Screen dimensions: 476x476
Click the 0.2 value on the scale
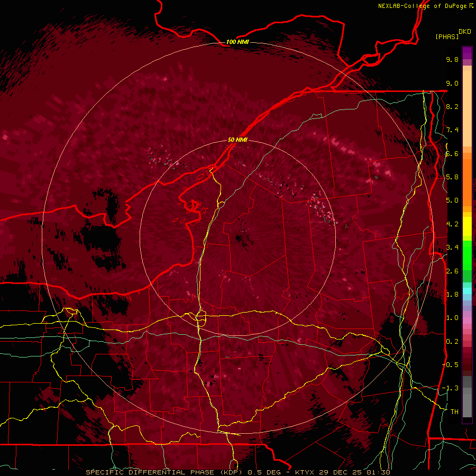[x=452, y=342]
